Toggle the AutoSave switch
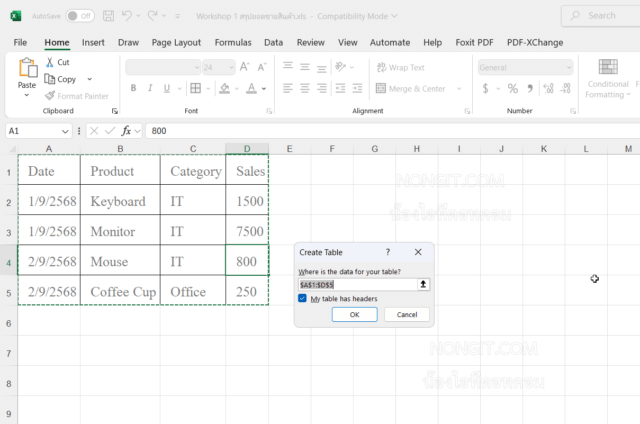This screenshot has width=640, height=424. click(x=80, y=16)
